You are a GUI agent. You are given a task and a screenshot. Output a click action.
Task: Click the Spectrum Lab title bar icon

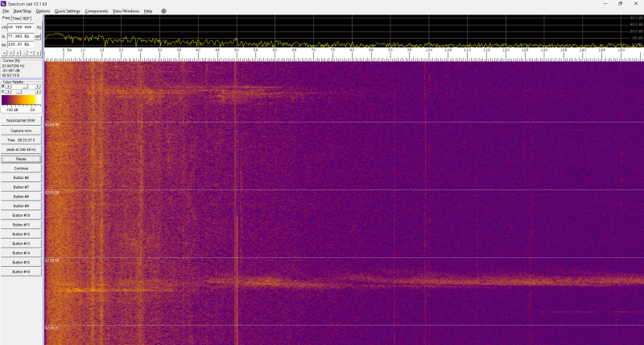click(x=4, y=3)
